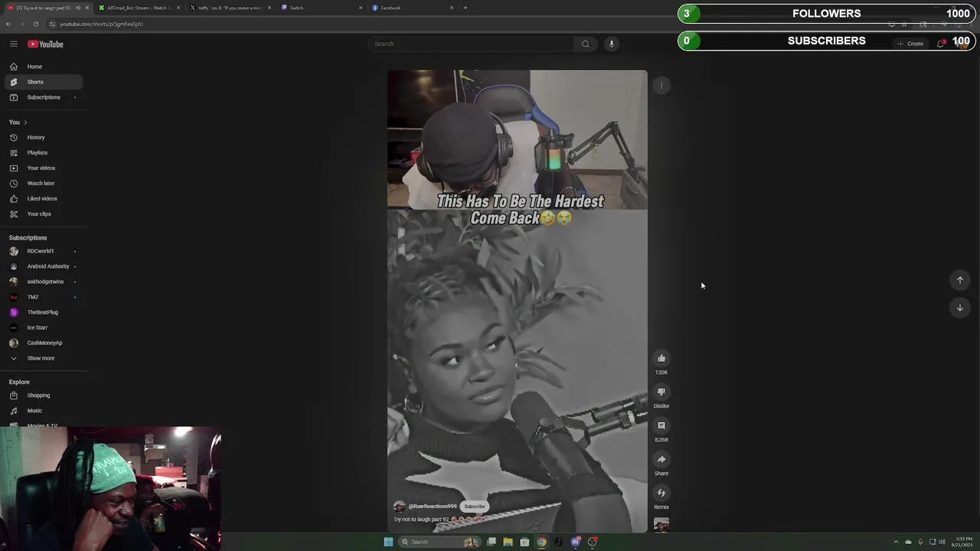The image size is (980, 551).
Task: Open the taskbar clock and date
Action: click(x=963, y=542)
